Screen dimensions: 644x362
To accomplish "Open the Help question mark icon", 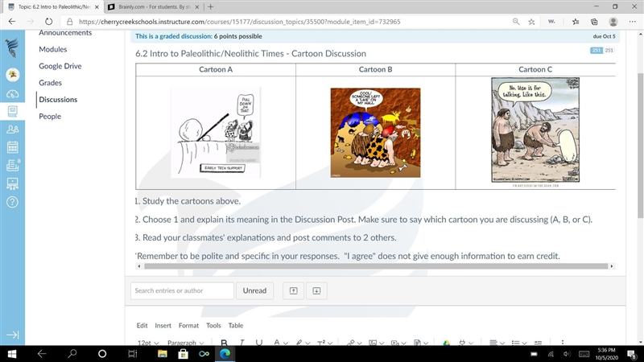I will (x=12, y=202).
